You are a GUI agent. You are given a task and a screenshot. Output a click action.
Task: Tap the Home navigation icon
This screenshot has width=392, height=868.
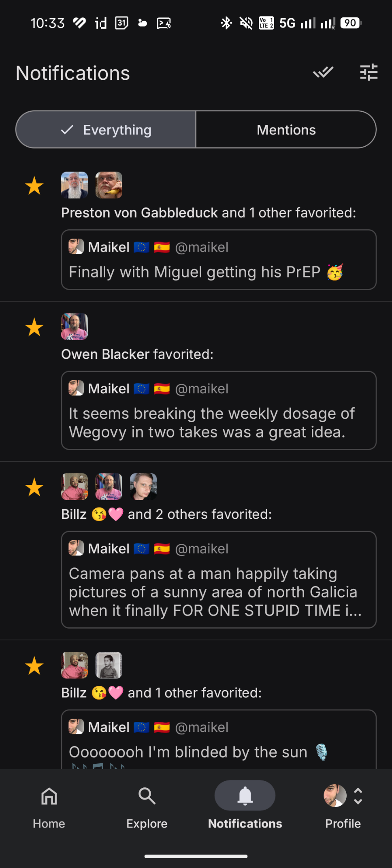click(49, 796)
